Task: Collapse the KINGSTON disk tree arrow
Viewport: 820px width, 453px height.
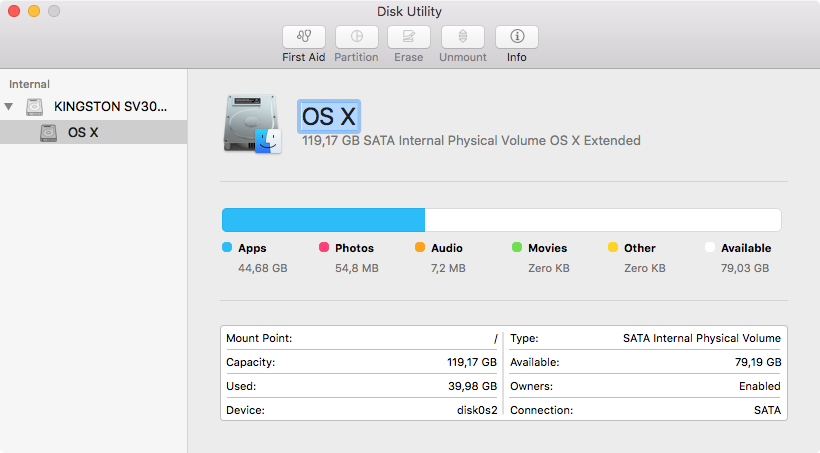Action: pos(8,107)
